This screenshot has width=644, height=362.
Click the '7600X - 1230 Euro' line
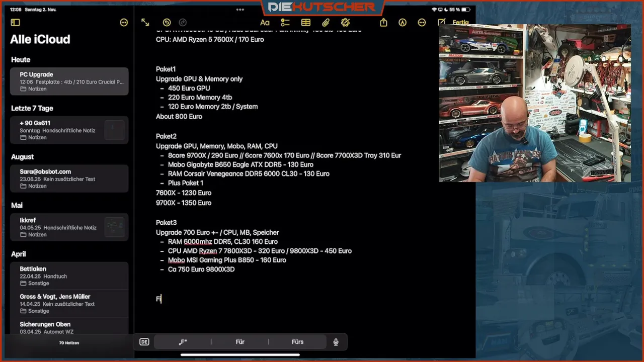pos(184,193)
